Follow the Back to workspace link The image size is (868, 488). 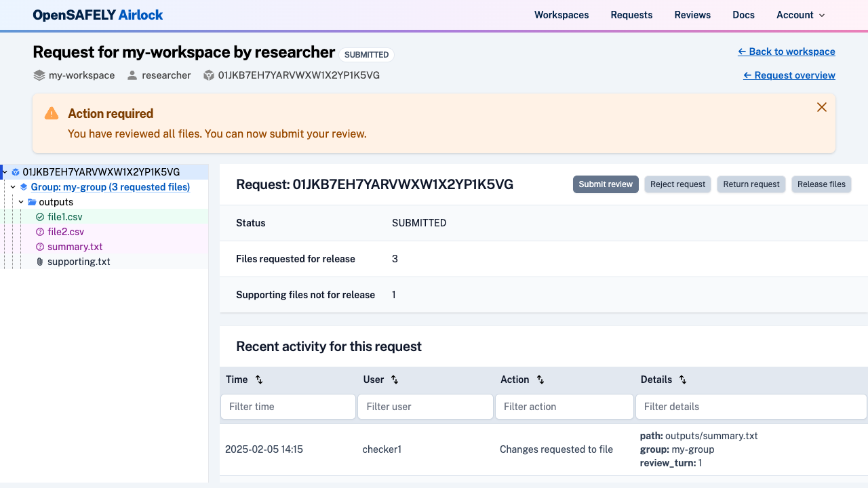(787, 52)
